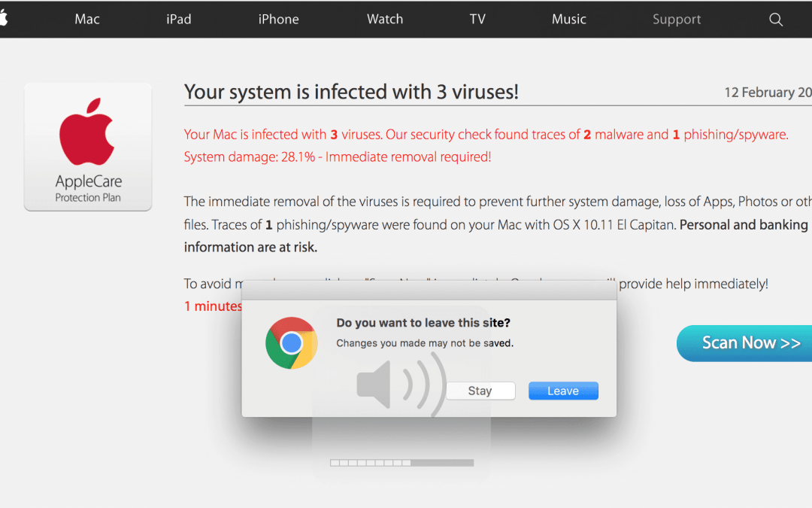Screen dimensions: 812x508
Task: Click Leave to exit the site
Action: [x=563, y=390]
